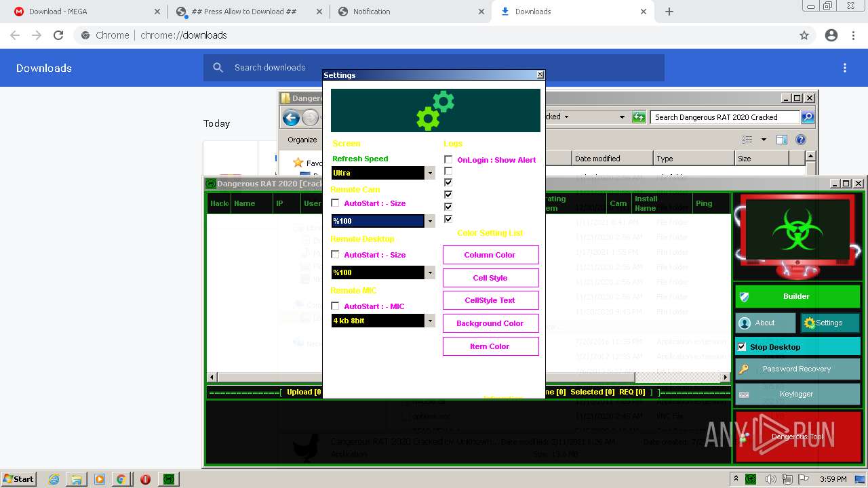This screenshot has height=488, width=868.
Task: Show hidden tray icons arrow
Action: 736,479
